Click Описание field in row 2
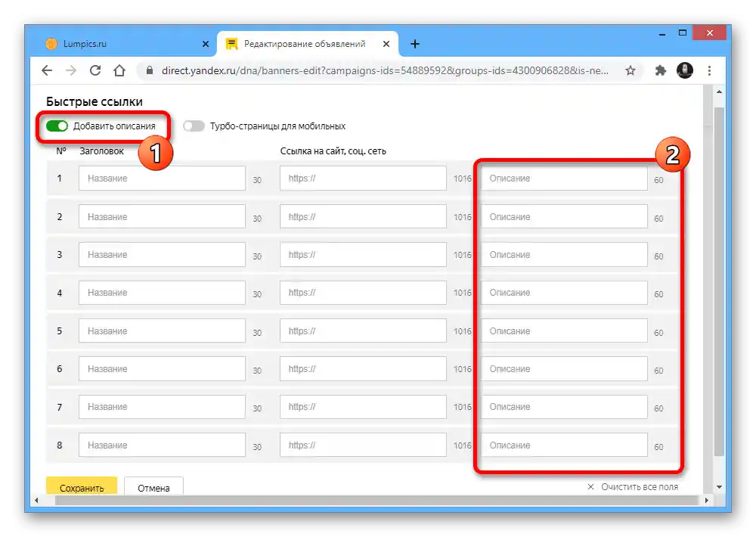The height and width of the screenshot is (537, 756). (564, 216)
